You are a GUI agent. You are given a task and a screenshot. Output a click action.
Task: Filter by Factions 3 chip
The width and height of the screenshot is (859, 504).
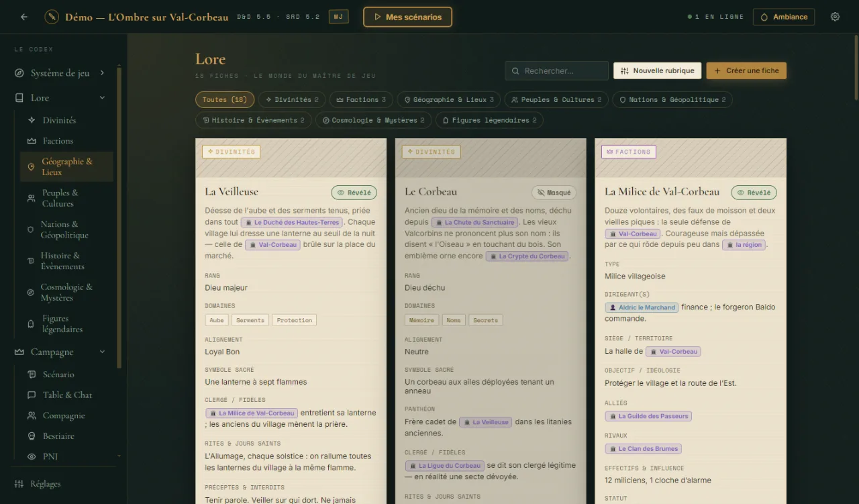[x=361, y=100]
